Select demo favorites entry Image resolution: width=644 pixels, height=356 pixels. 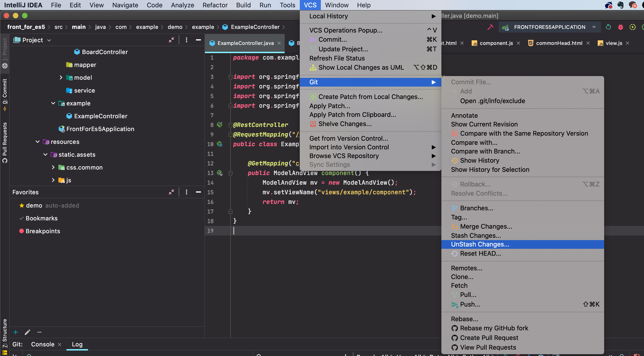tap(49, 205)
